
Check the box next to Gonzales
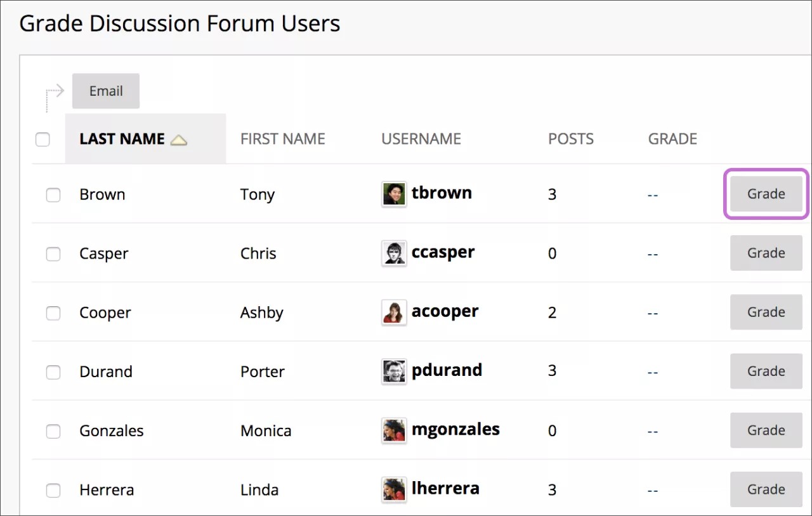click(x=53, y=431)
